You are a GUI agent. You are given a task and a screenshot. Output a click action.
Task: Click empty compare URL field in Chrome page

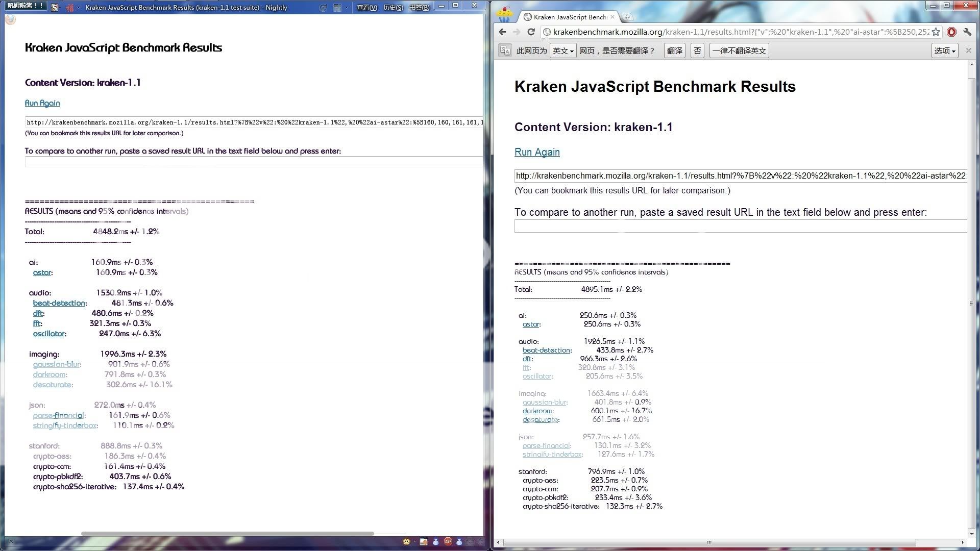(741, 226)
